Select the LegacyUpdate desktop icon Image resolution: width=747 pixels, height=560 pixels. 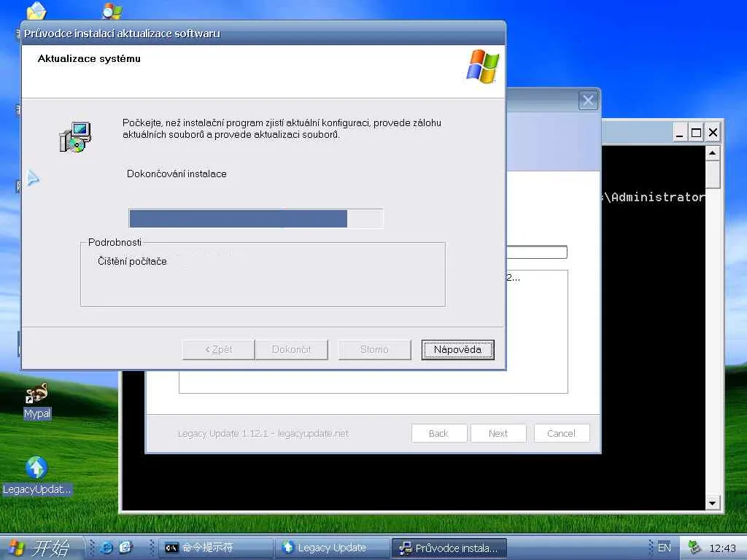pyautogui.click(x=36, y=475)
